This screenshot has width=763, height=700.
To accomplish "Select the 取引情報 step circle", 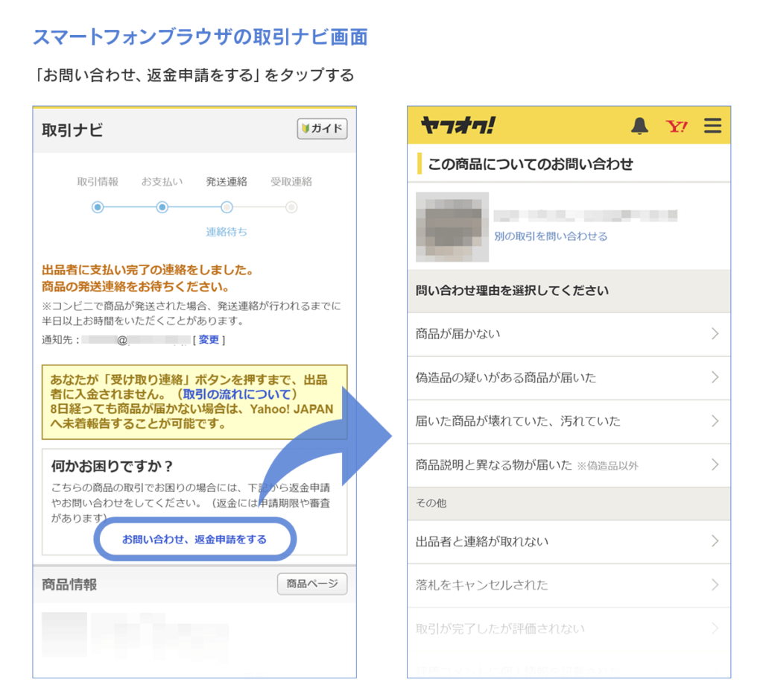I will [98, 207].
